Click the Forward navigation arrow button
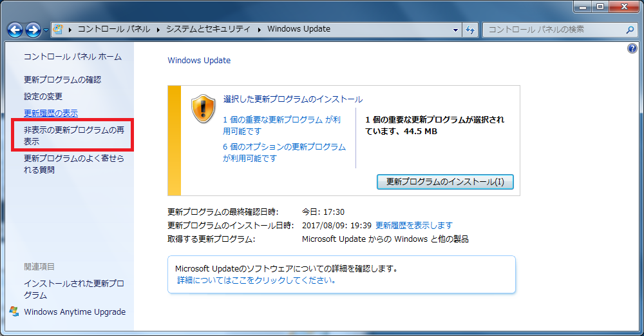644x336 pixels. click(33, 30)
